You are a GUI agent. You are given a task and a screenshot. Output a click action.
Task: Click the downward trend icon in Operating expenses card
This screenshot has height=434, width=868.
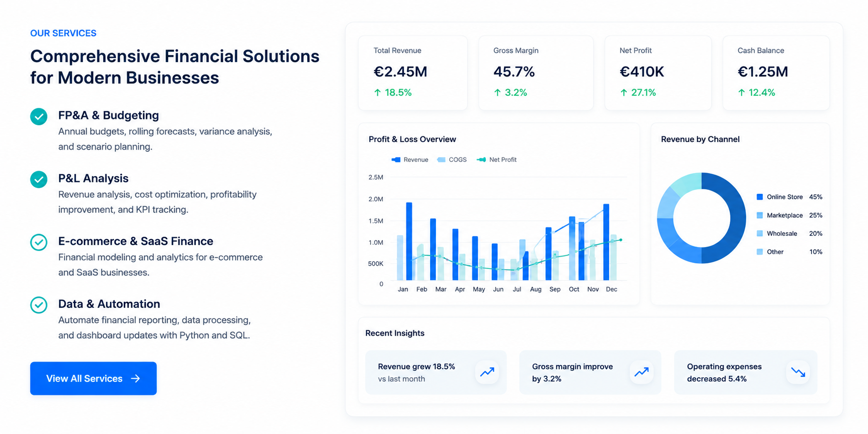[x=798, y=372]
